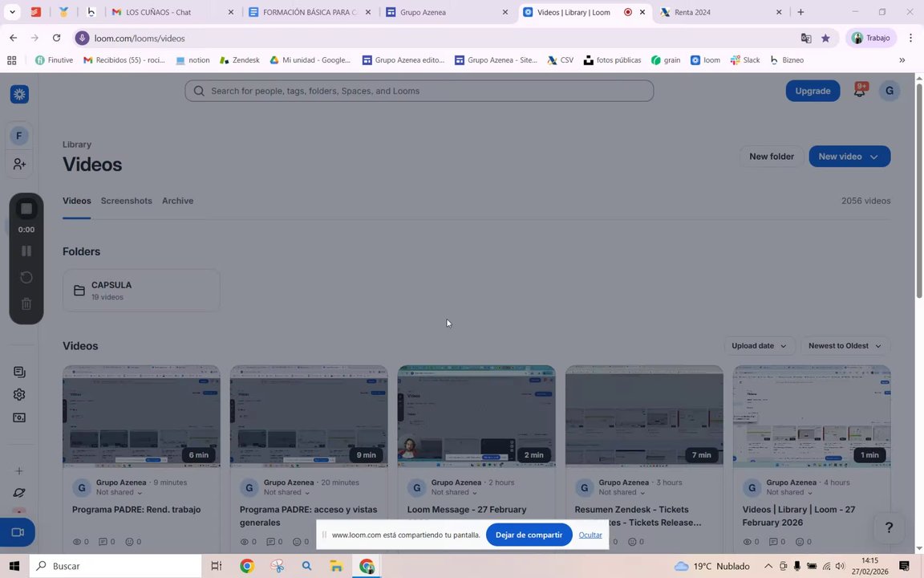
Task: Open the Newest to Oldest dropdown
Action: click(x=845, y=346)
